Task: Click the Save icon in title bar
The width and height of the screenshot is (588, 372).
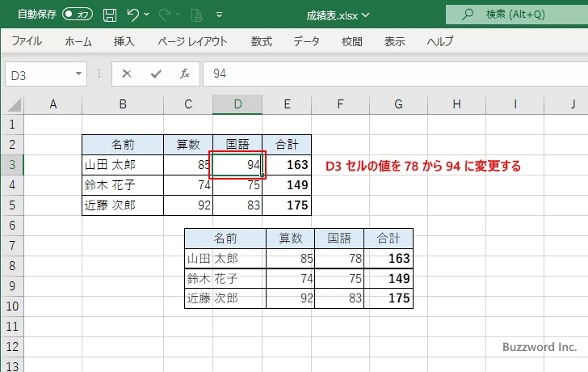Action: (x=111, y=14)
